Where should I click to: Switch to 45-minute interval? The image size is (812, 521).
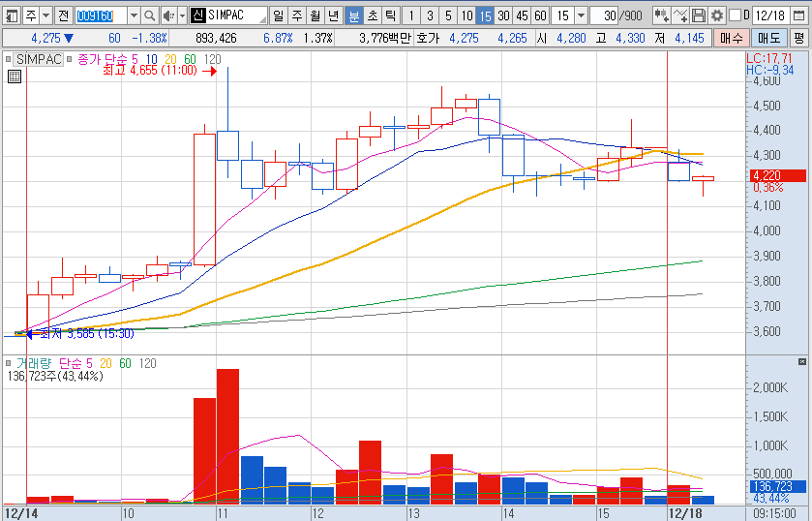pos(522,15)
